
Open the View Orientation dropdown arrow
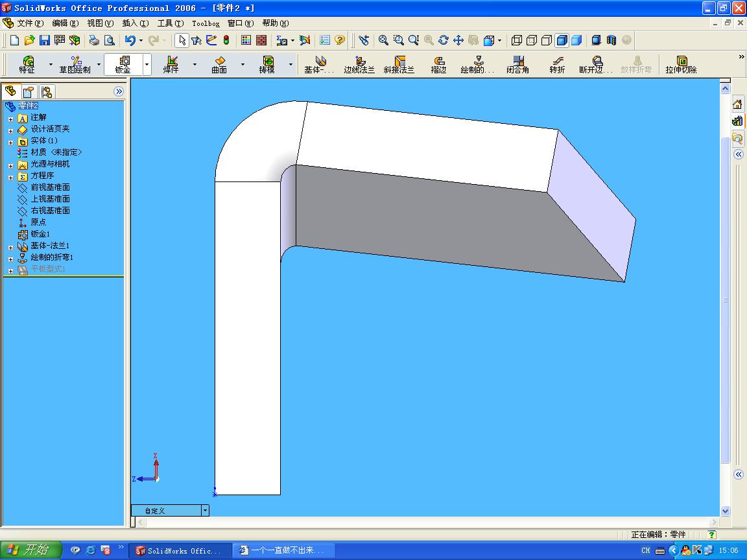(x=499, y=40)
